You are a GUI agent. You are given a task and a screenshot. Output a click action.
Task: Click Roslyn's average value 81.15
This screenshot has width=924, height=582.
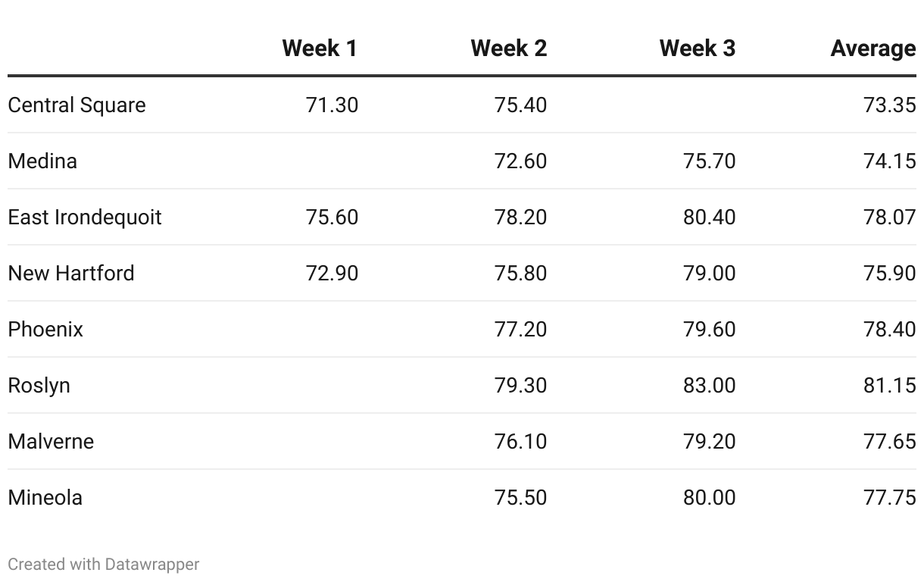[x=889, y=385]
